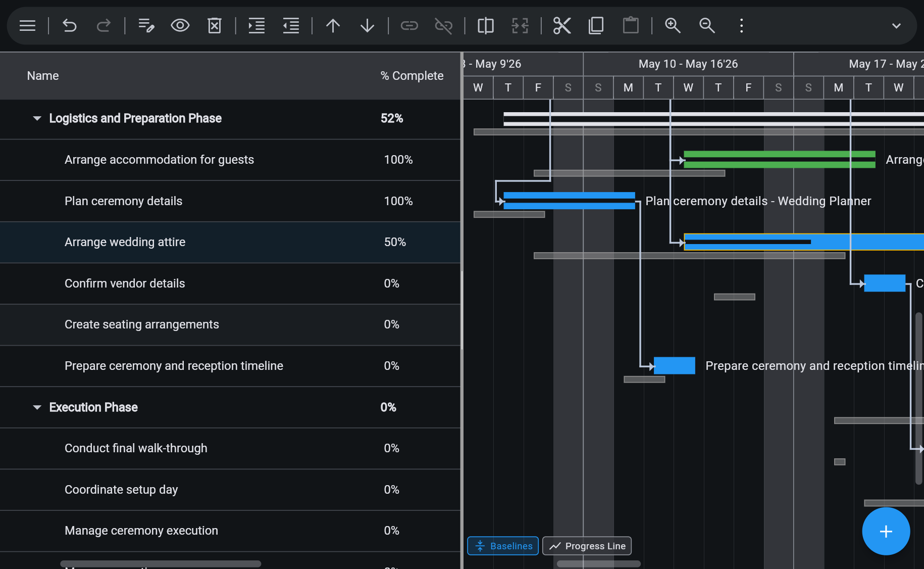Move task up with the up-arrow icon

coord(333,26)
